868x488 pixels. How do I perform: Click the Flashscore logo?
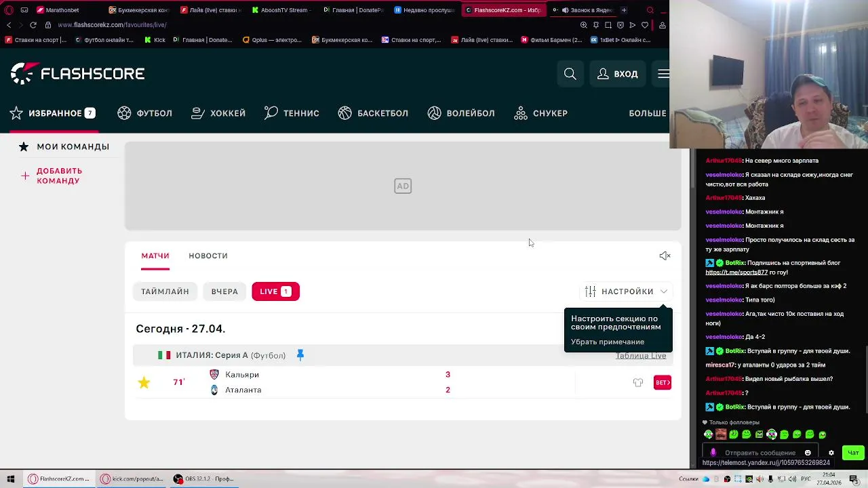pyautogui.click(x=77, y=73)
